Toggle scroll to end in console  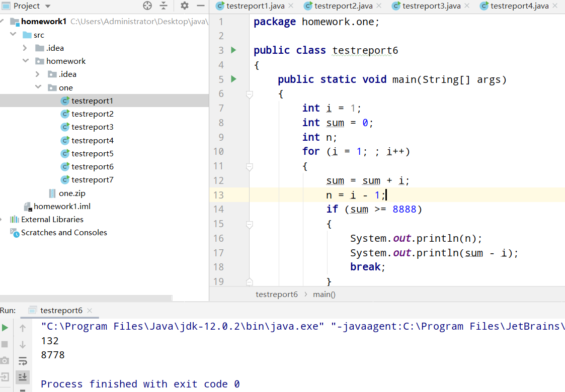coord(23,377)
